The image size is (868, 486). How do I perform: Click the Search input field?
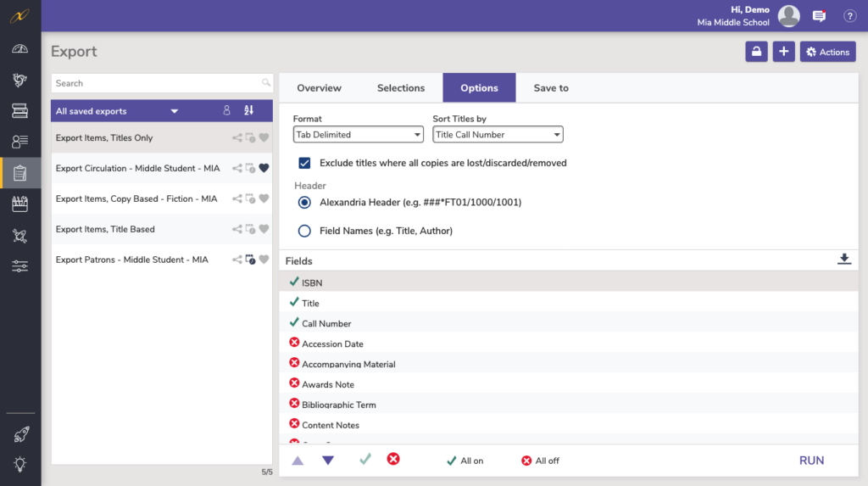point(157,83)
